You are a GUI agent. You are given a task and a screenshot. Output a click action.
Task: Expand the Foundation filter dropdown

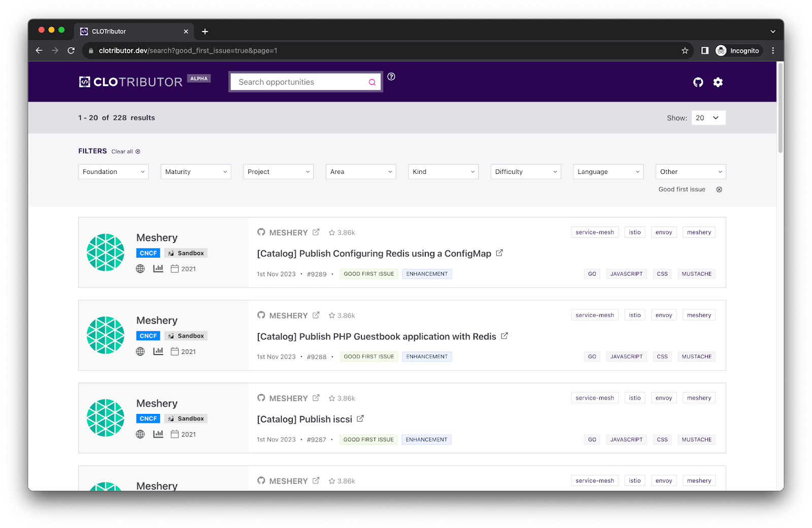[113, 172]
